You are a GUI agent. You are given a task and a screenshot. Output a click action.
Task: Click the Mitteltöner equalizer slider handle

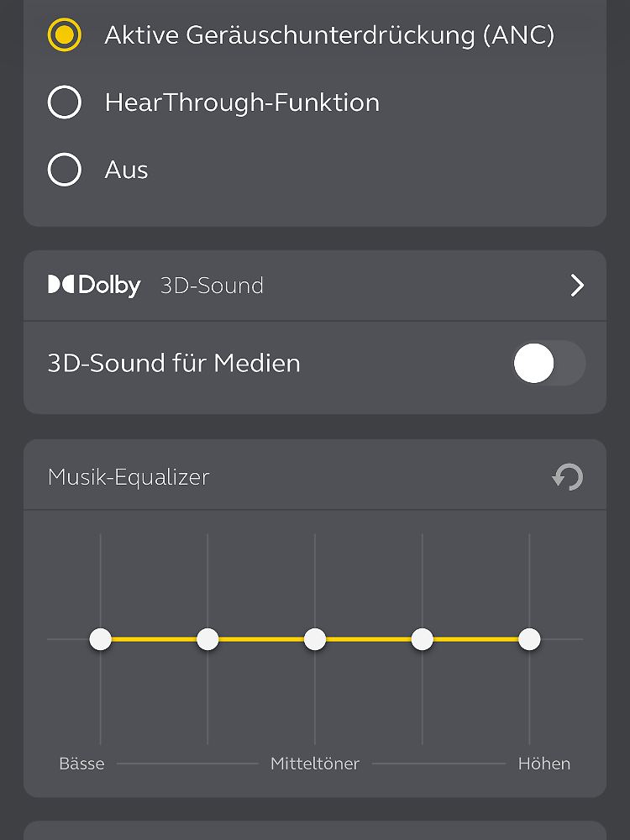pos(314,639)
